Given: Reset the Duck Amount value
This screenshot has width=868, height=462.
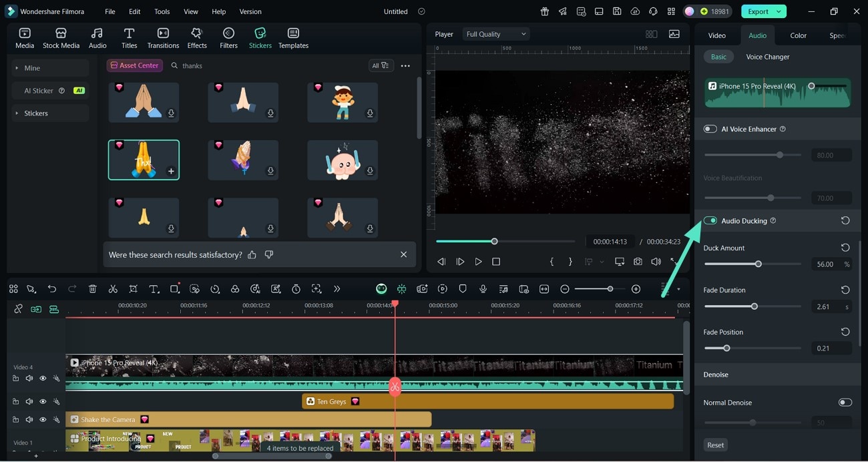Looking at the screenshot, I should (x=845, y=248).
